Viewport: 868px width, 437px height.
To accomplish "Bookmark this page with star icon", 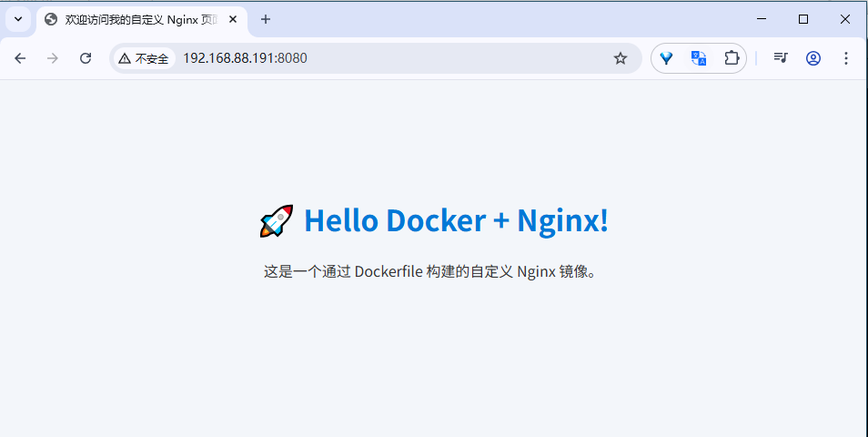I will (621, 58).
